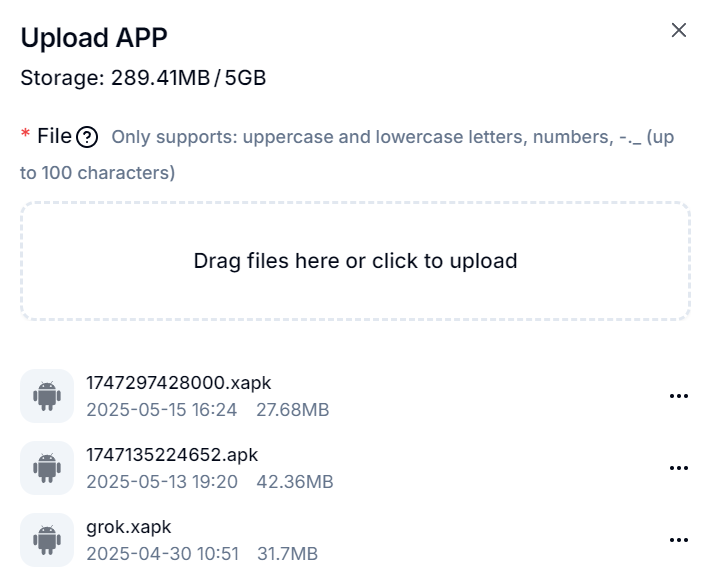This screenshot has height=578, width=715.
Task: Click the Upload APP title
Action: (94, 37)
